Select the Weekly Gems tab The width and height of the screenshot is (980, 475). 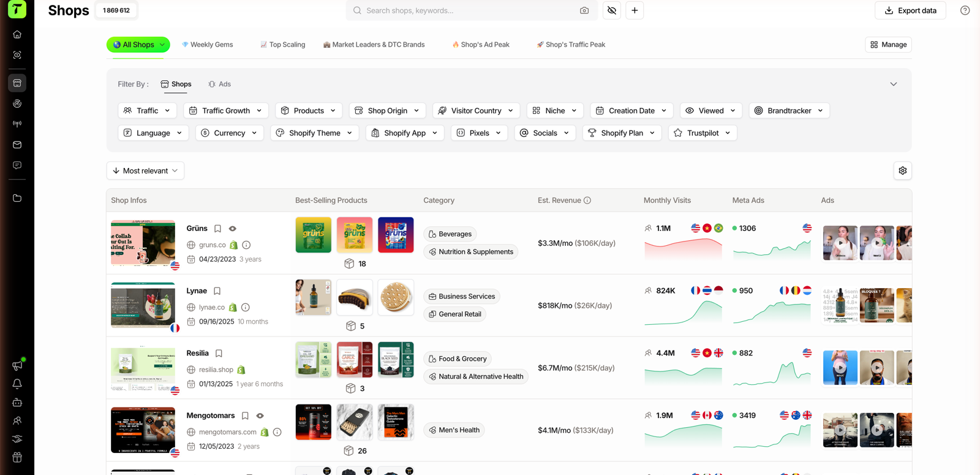click(207, 45)
